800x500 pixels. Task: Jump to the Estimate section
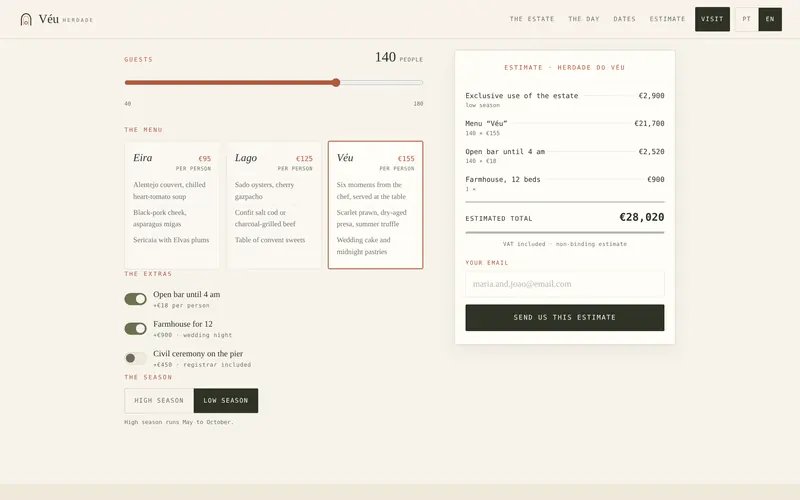[x=667, y=19]
